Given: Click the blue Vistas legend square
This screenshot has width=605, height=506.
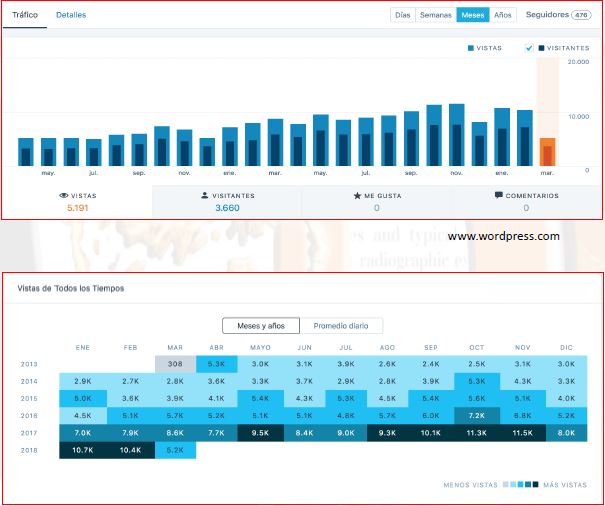Looking at the screenshot, I should (470, 48).
